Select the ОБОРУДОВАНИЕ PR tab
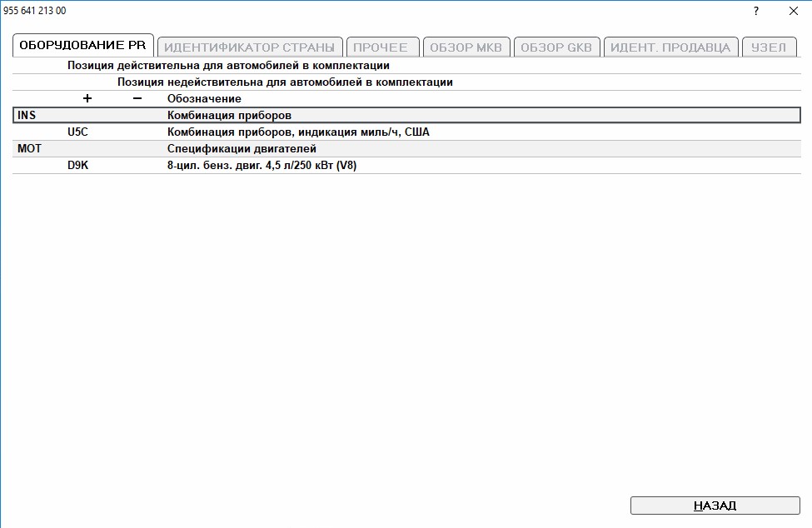 [x=82, y=47]
